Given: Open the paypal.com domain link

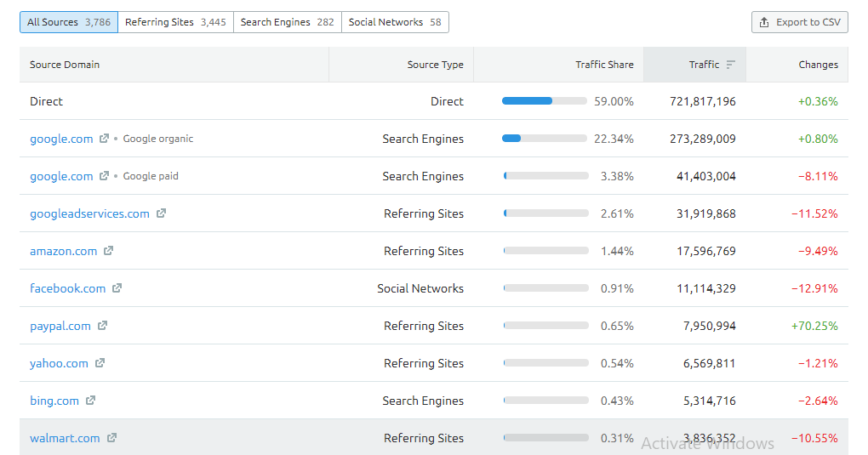Looking at the screenshot, I should tap(60, 326).
